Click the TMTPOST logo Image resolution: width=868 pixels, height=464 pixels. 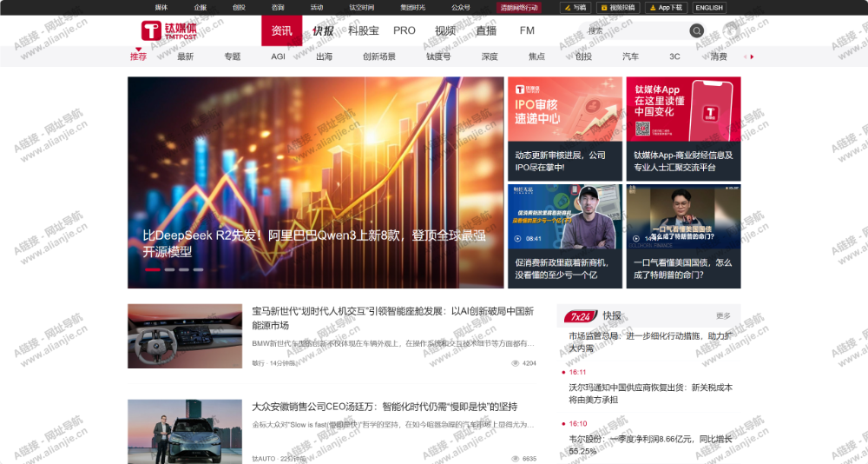(169, 30)
